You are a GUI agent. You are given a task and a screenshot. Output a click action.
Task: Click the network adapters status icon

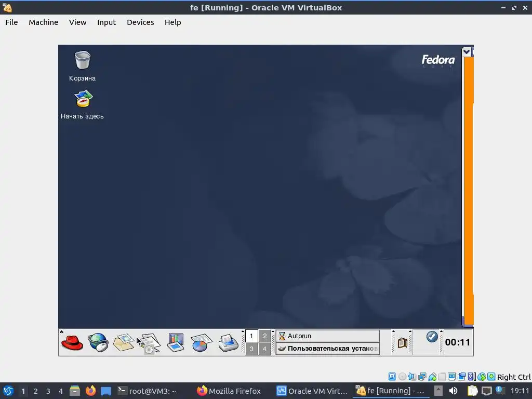pyautogui.click(x=422, y=376)
